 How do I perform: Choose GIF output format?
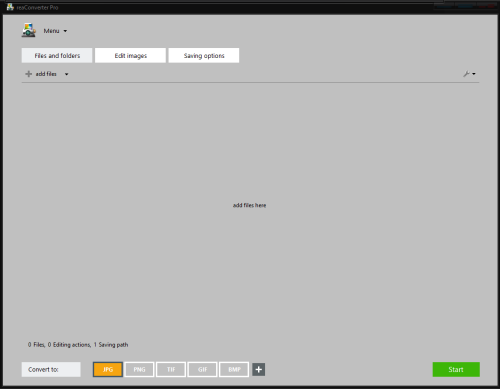point(202,369)
